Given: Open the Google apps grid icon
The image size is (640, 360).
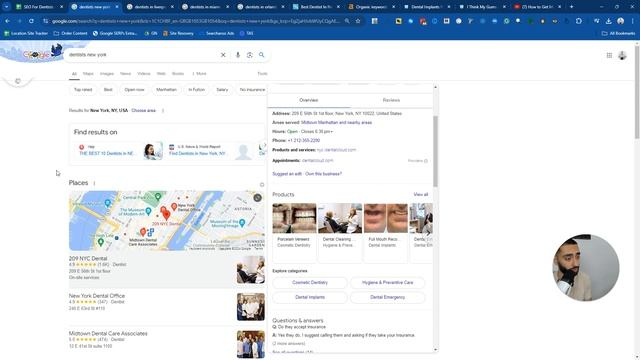Looking at the screenshot, I should point(609,56).
